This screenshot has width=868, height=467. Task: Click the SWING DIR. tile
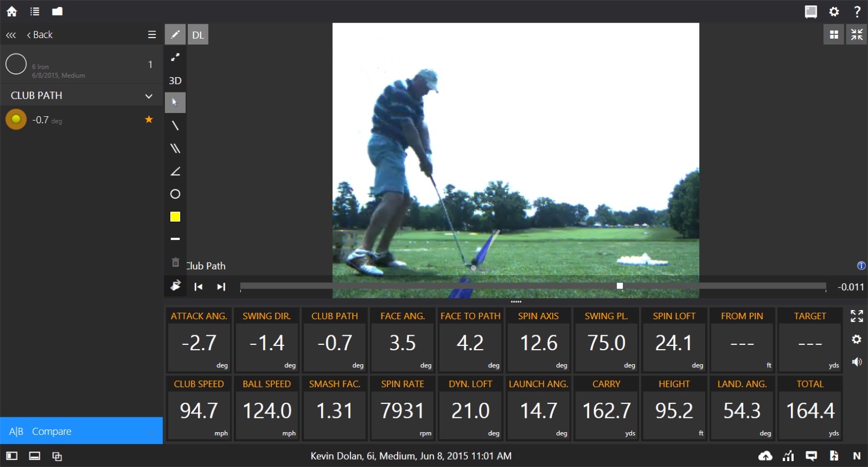pos(267,340)
